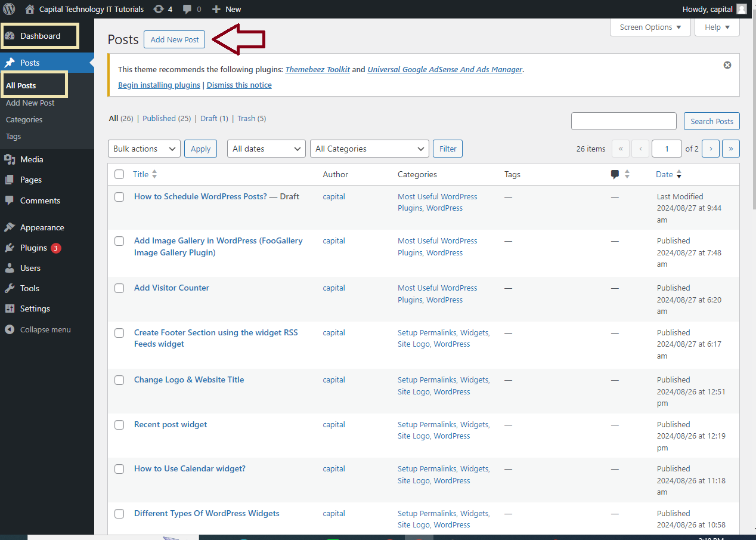Click into the search posts text field
This screenshot has width=756, height=540.
[x=623, y=121]
